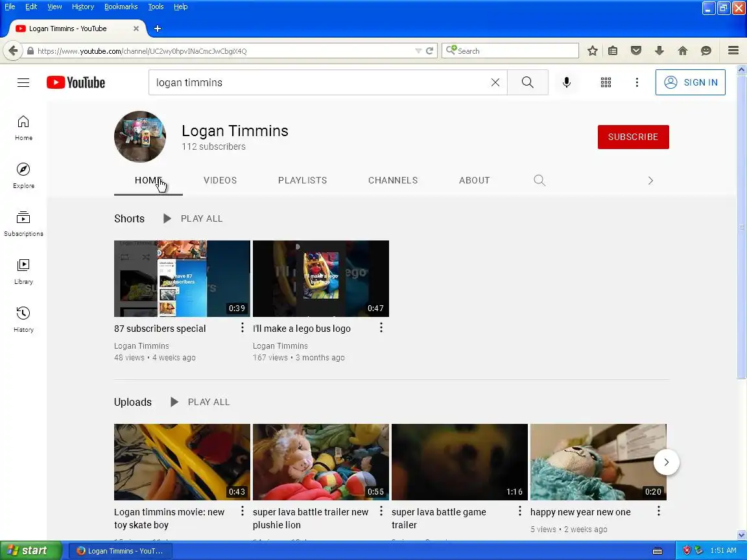747x560 pixels.
Task: Open options for super lava battle trailer new plushie lion
Action: [381, 511]
